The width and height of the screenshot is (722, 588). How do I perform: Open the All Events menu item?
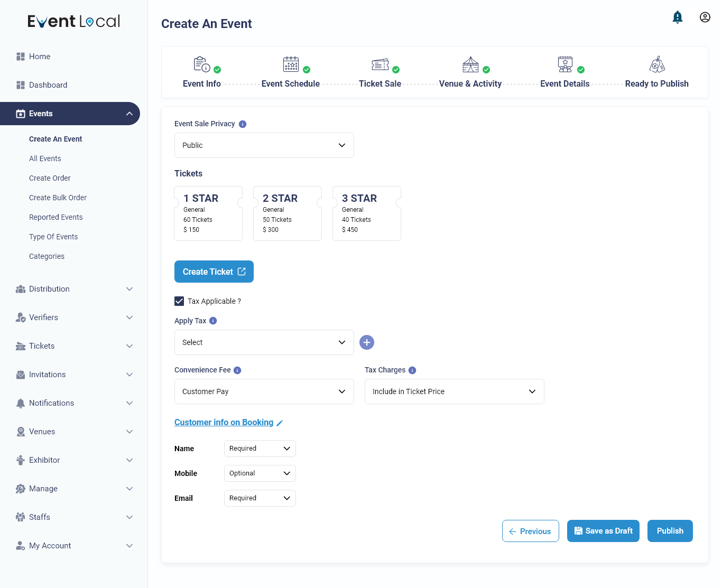(45, 158)
